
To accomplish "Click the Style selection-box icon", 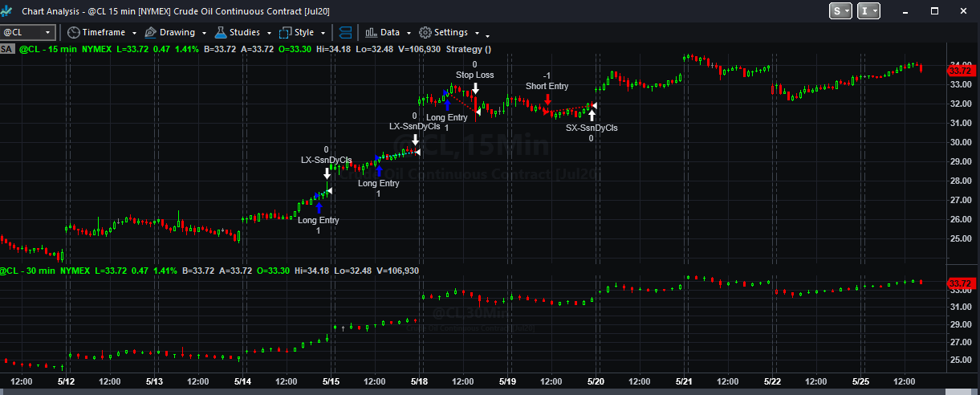I will click(285, 33).
